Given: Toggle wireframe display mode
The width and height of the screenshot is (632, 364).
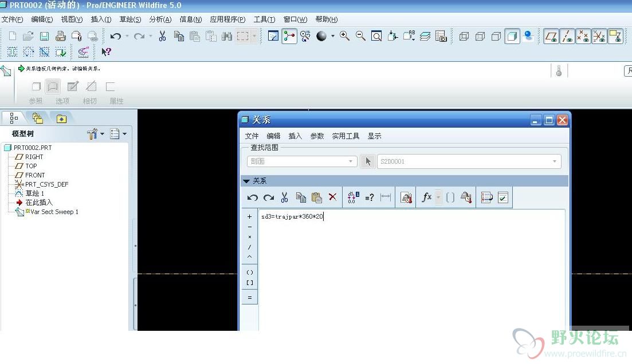Looking at the screenshot, I should [464, 36].
